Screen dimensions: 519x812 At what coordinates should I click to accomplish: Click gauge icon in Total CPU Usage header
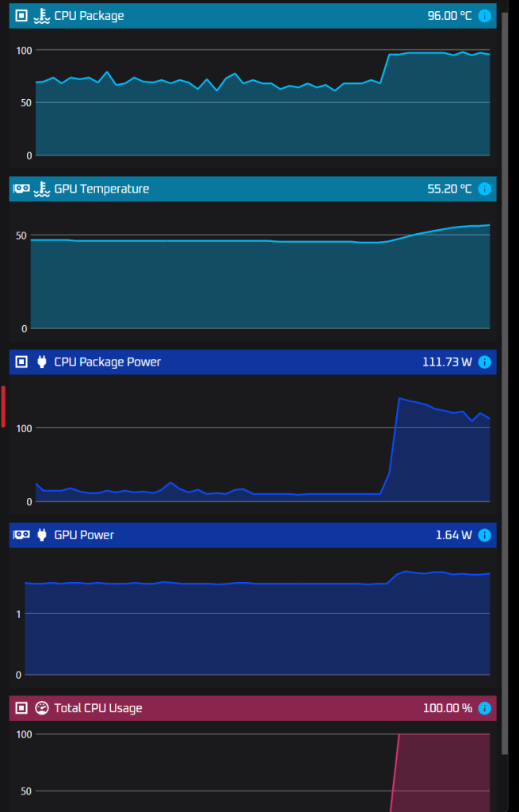point(42,708)
